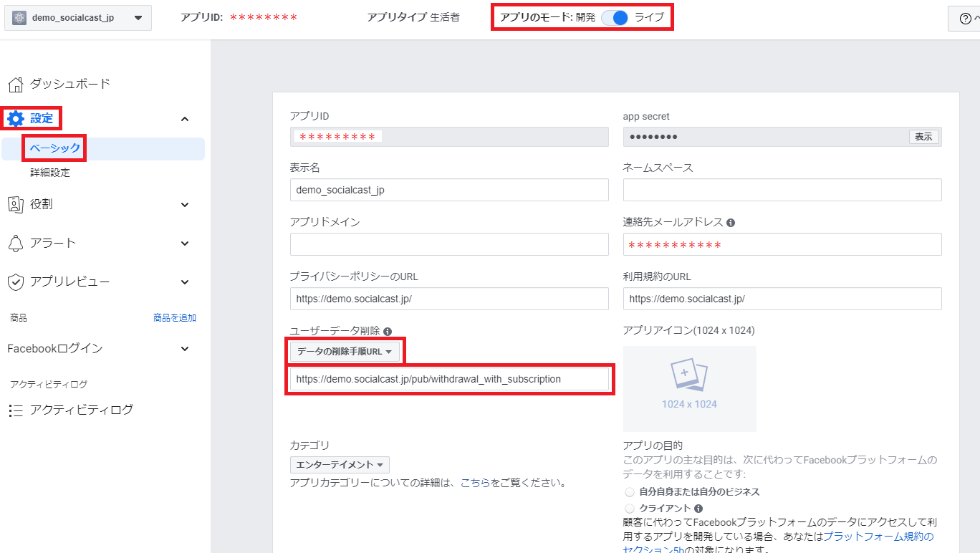Click the アプリレビュー shield icon

click(x=16, y=282)
